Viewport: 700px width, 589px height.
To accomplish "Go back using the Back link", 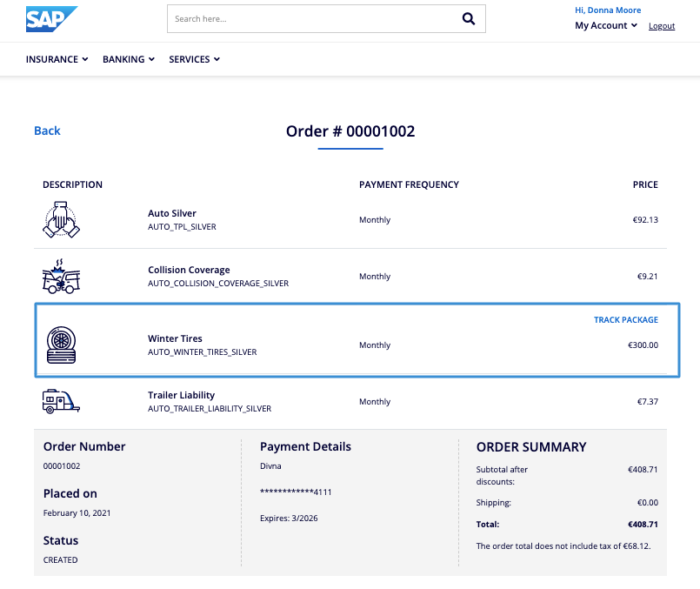I will point(47,131).
